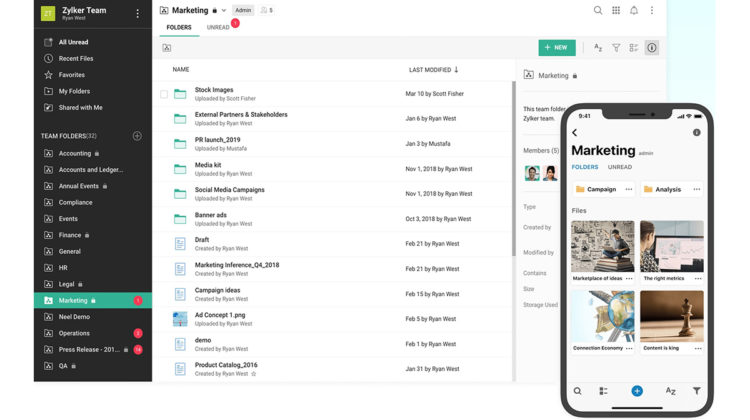750x420 pixels.
Task: Switch to the Unread tab
Action: pyautogui.click(x=218, y=28)
